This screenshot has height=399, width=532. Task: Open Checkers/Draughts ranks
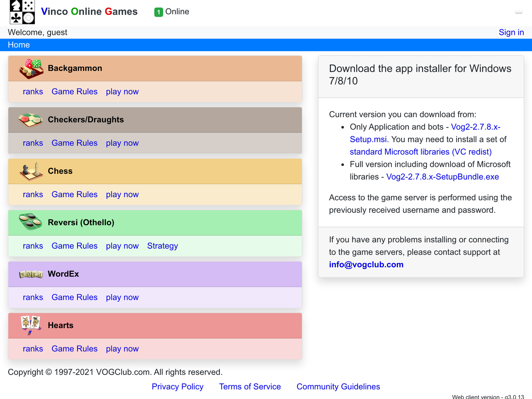[33, 143]
